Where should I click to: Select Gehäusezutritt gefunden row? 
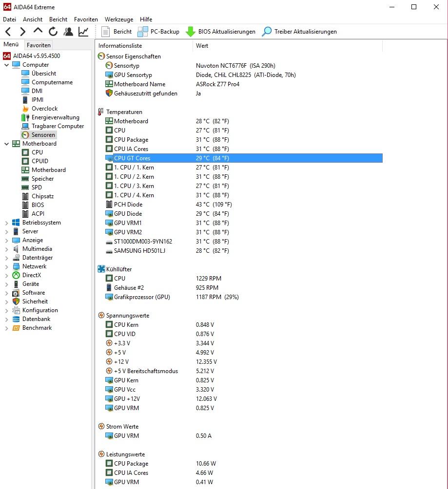tap(244, 93)
